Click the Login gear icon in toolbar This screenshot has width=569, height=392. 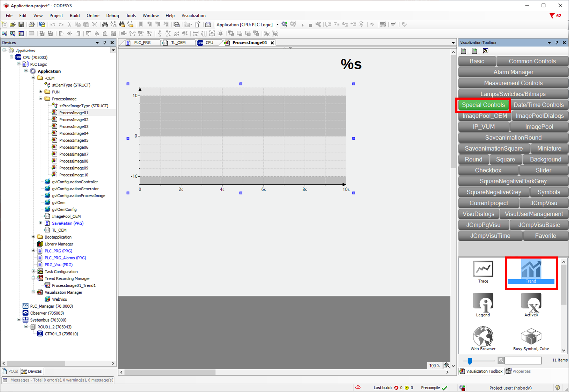tap(284, 24)
